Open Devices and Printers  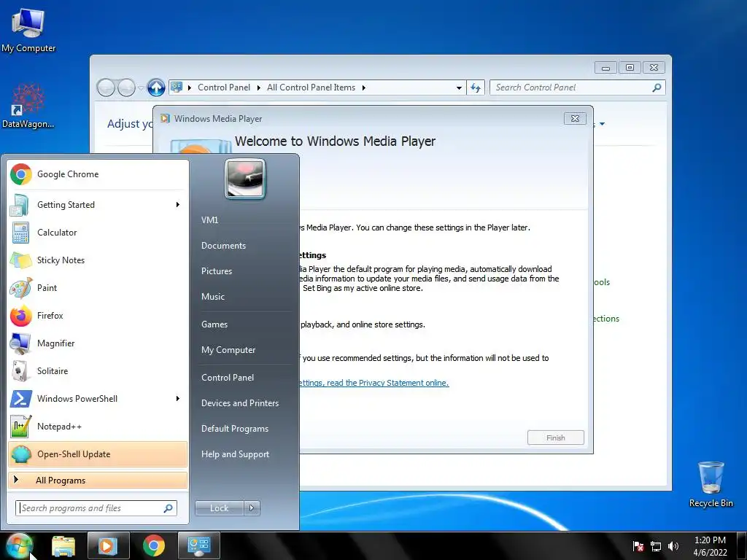[x=240, y=403]
